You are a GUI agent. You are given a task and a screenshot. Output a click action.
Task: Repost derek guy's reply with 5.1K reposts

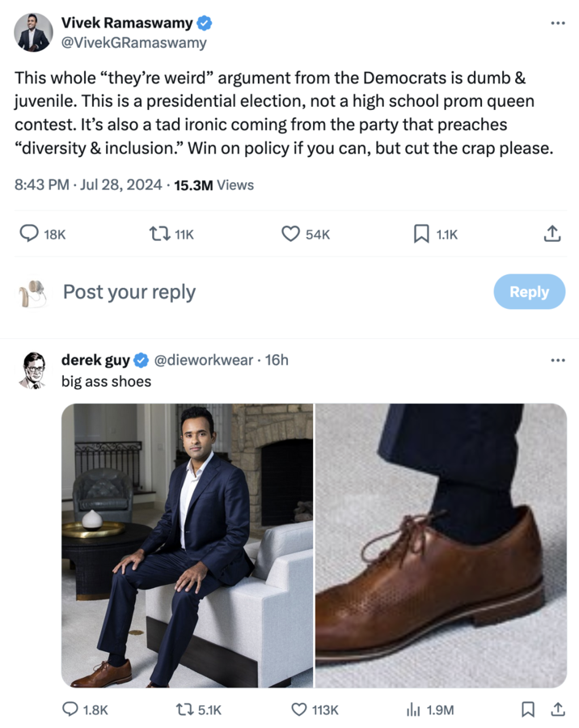[x=185, y=709]
